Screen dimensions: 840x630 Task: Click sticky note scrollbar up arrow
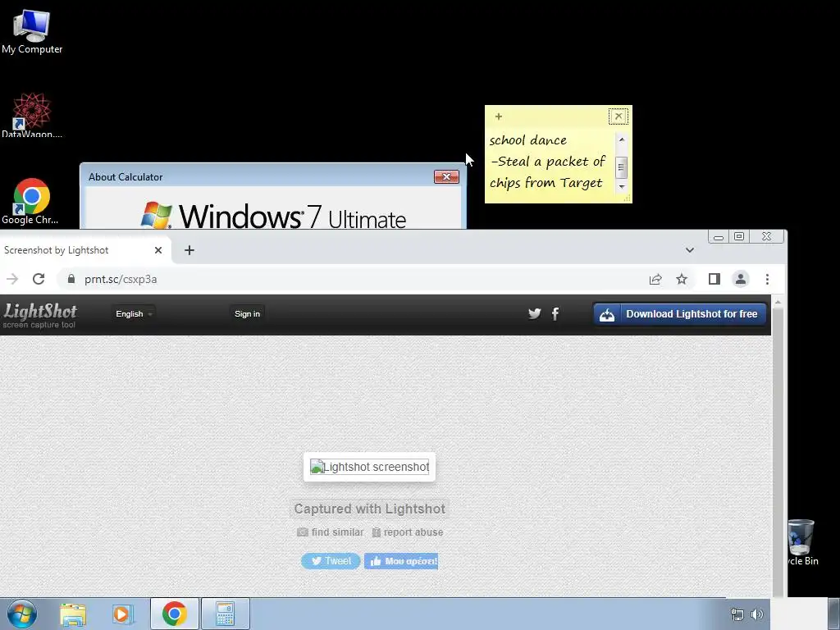tap(622, 139)
